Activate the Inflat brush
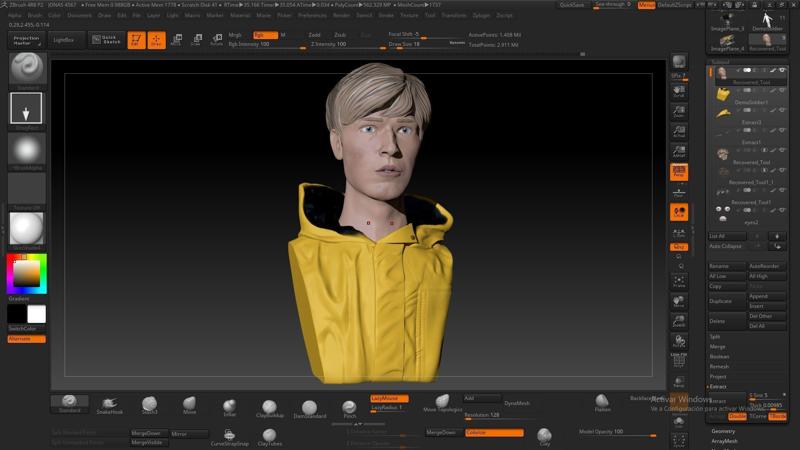 point(229,404)
